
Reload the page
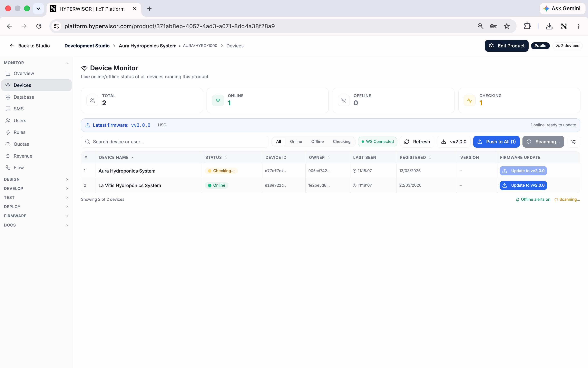pyautogui.click(x=39, y=26)
